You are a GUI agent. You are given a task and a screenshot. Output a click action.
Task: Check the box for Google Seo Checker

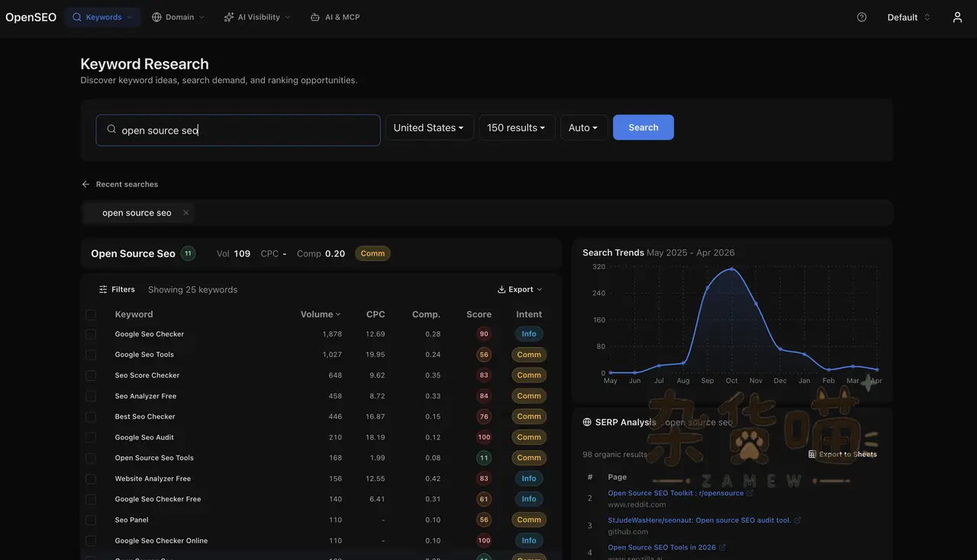[91, 334]
